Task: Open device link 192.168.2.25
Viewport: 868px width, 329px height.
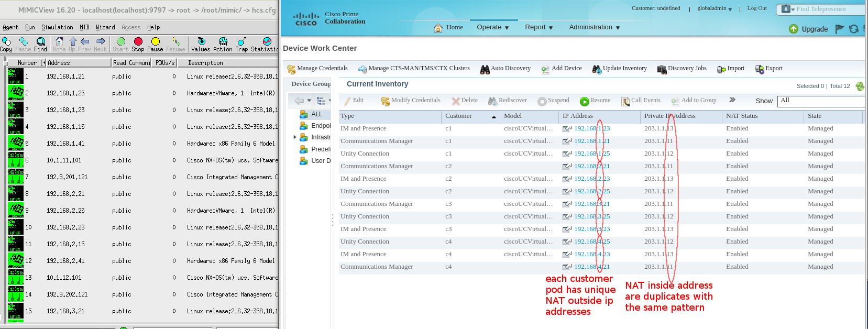Action: pyautogui.click(x=592, y=191)
